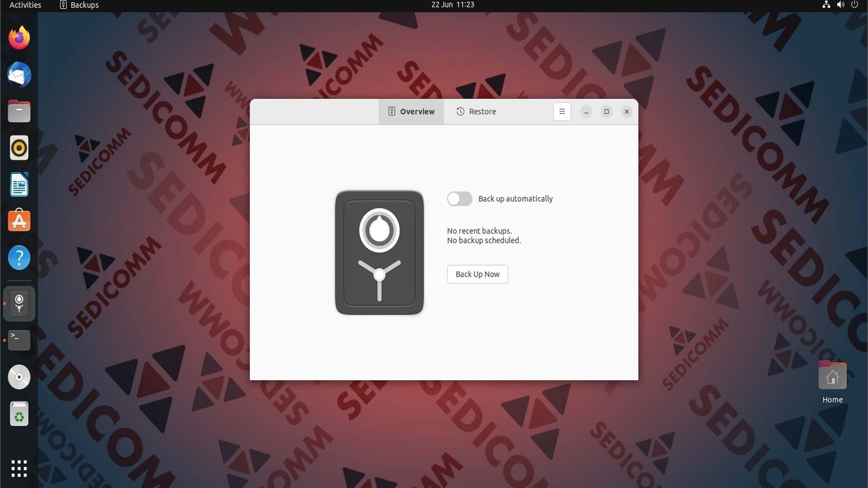This screenshot has width=868, height=488.
Task: Switch to the Overview tab
Action: click(411, 112)
